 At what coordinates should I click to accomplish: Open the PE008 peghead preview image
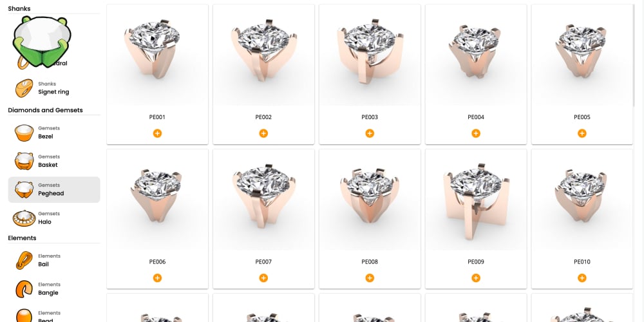(370, 200)
